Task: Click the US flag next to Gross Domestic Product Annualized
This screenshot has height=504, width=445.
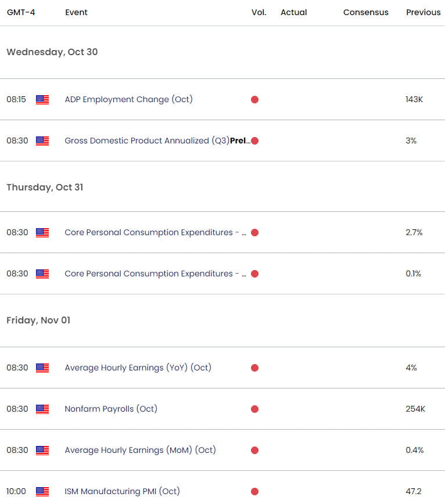Action: (x=42, y=141)
